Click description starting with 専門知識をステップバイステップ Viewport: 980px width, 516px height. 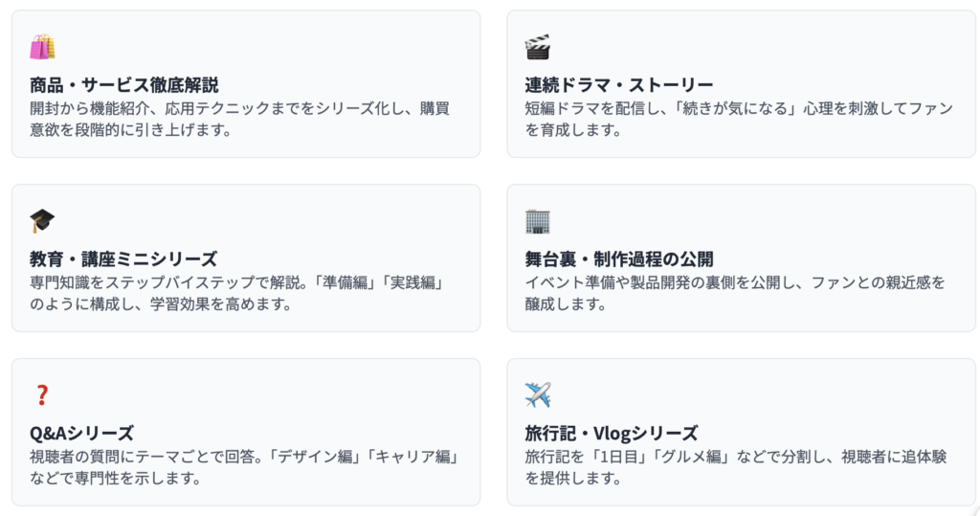pyautogui.click(x=239, y=282)
